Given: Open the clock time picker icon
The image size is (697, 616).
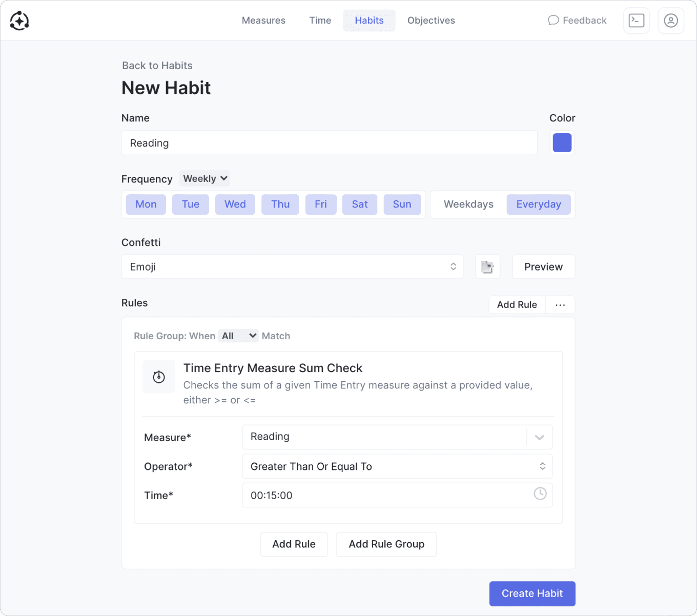Looking at the screenshot, I should (x=540, y=494).
